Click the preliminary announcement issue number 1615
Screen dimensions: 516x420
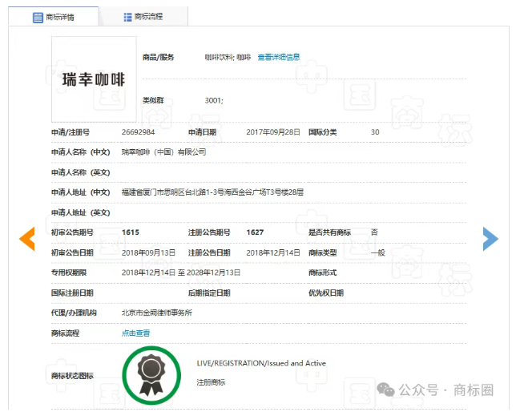click(131, 232)
